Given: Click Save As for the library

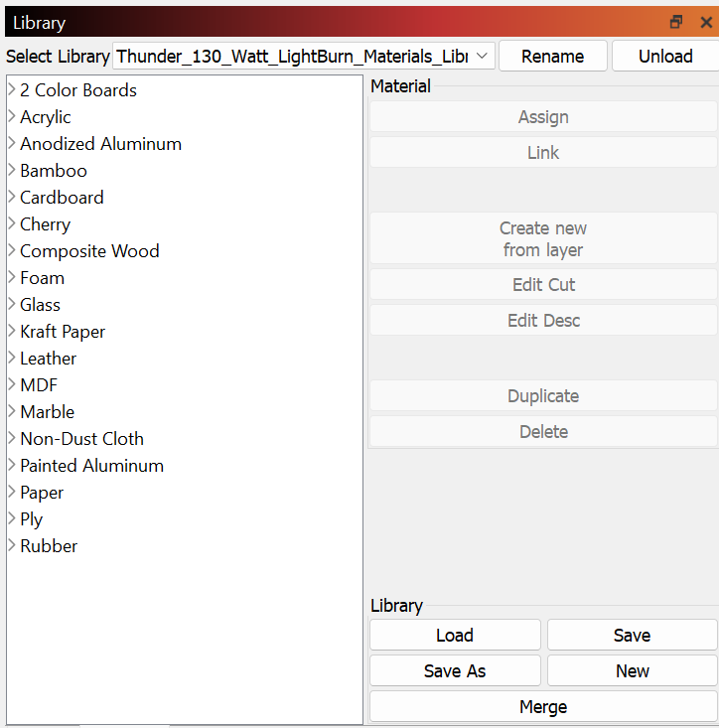Looking at the screenshot, I should coord(455,671).
